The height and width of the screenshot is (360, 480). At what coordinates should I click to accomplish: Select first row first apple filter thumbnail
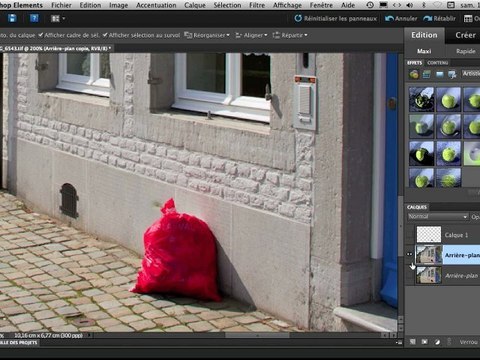(422, 99)
